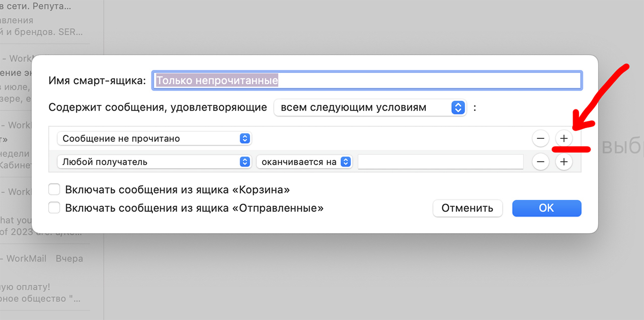
Task: Delete the "Любой получатель" condition via minus icon
Action: (x=540, y=162)
